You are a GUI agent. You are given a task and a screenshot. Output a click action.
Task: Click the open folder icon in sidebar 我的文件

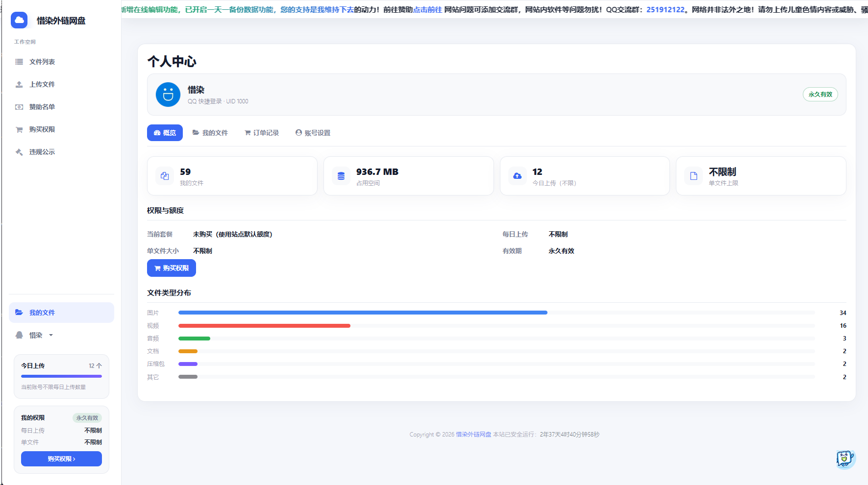click(19, 313)
